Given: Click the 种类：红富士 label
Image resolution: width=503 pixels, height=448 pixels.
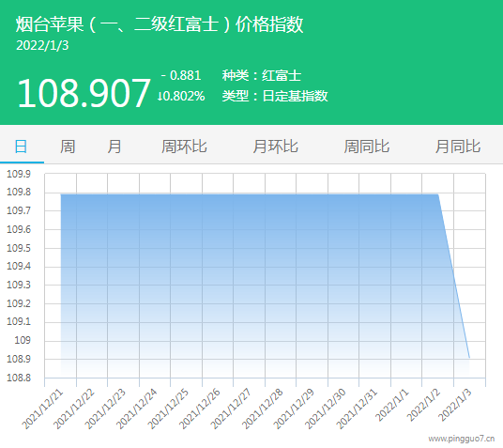Looking at the screenshot, I should coord(262,75).
